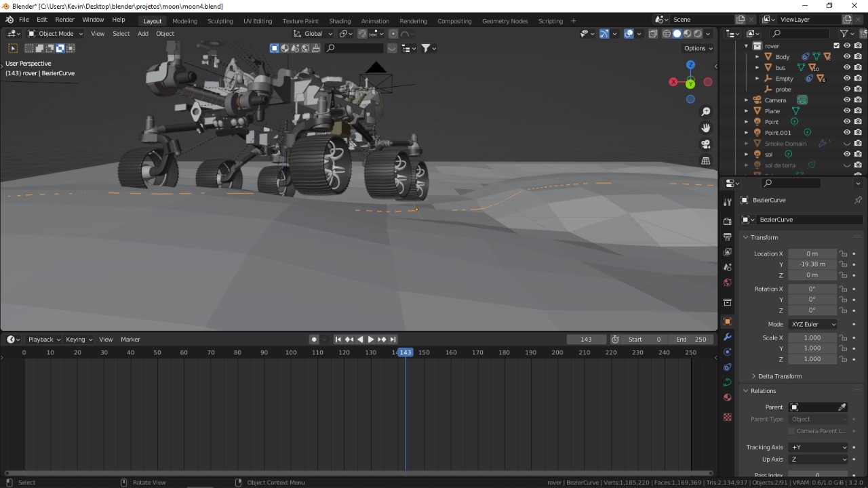The height and width of the screenshot is (488, 868).
Task: Switch to the Sculpting workspace tab
Action: click(220, 21)
